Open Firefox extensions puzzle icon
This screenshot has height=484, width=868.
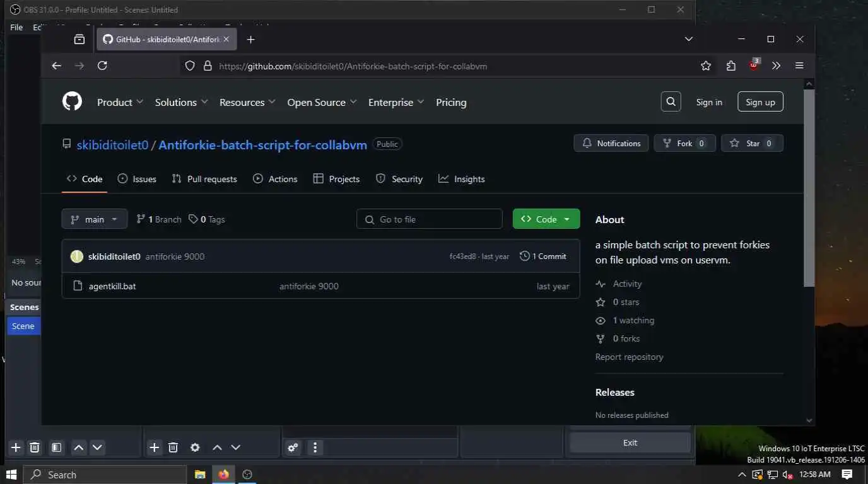click(x=730, y=66)
